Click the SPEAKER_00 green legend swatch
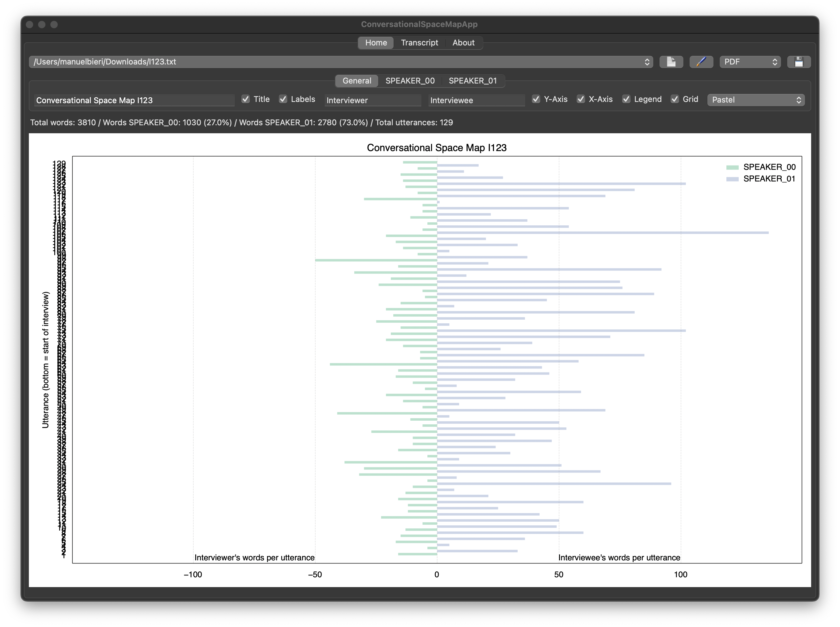 [732, 167]
